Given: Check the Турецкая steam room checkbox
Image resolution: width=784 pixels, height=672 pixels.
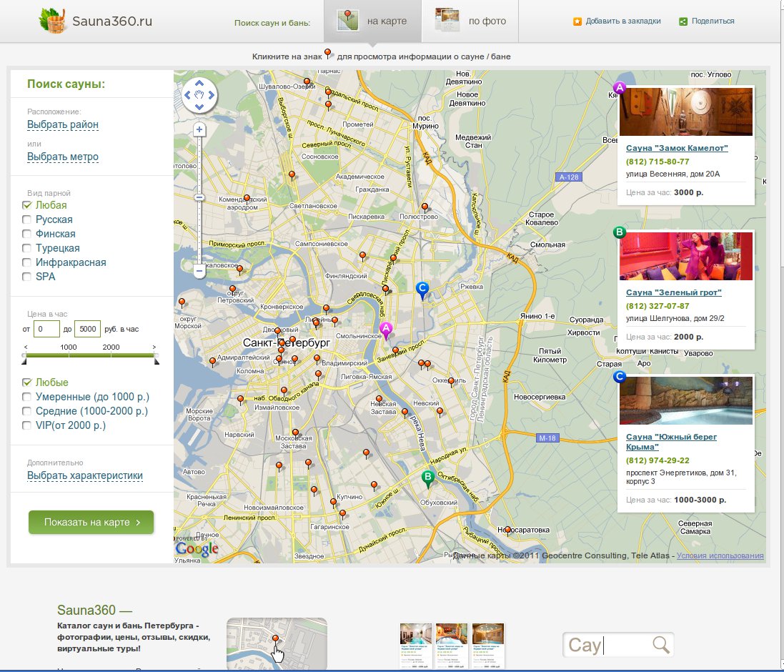Looking at the screenshot, I should tap(26, 248).
